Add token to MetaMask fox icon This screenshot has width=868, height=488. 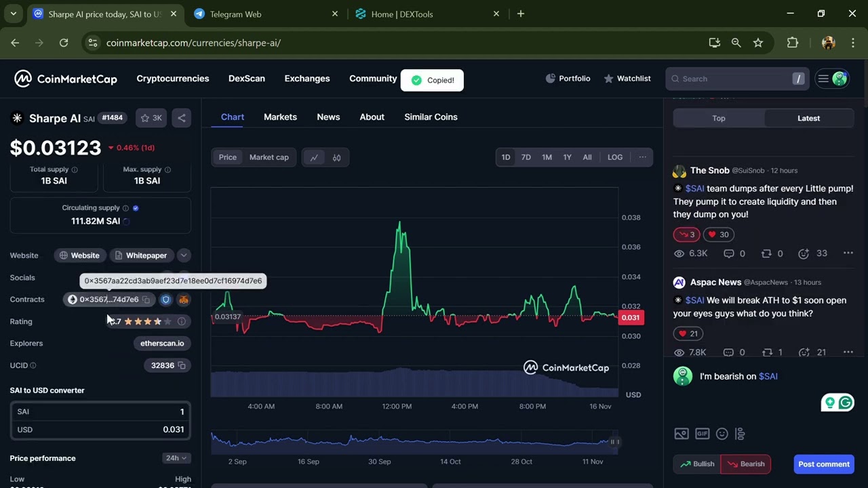pos(183,300)
